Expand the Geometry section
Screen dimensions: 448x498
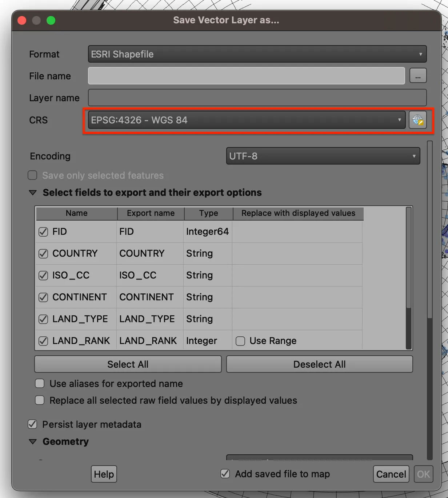(x=33, y=442)
